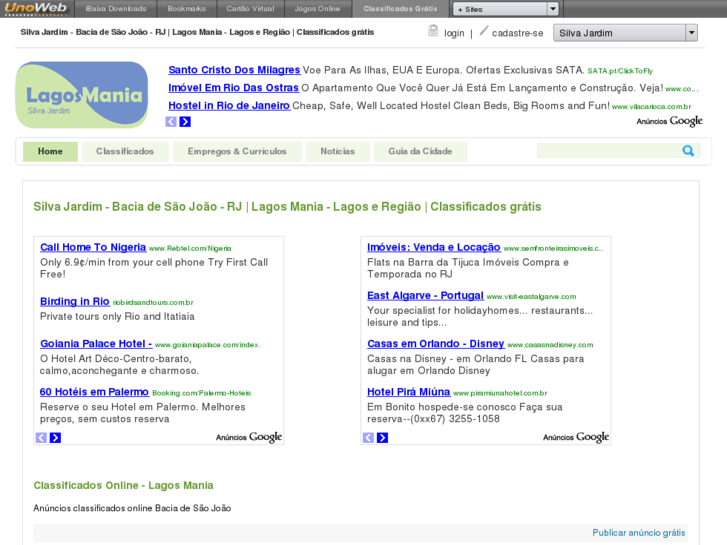Viewport: 727px width, 545px height.
Task: Open Goiania Palace Hotel ad
Action: tap(96, 344)
